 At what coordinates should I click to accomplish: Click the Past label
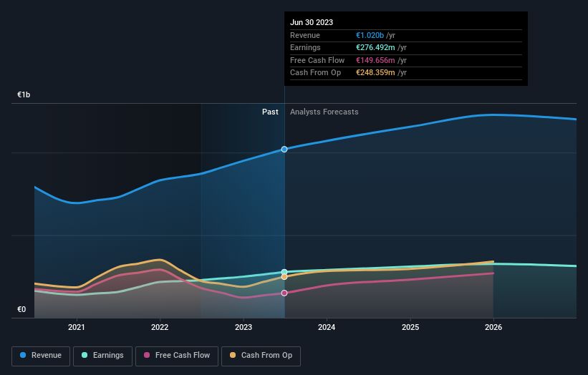click(x=270, y=112)
